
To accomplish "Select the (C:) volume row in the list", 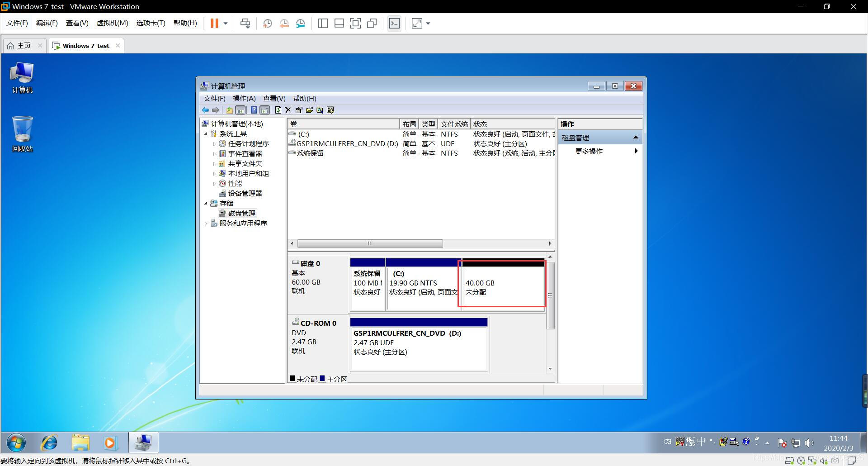I will coord(421,134).
